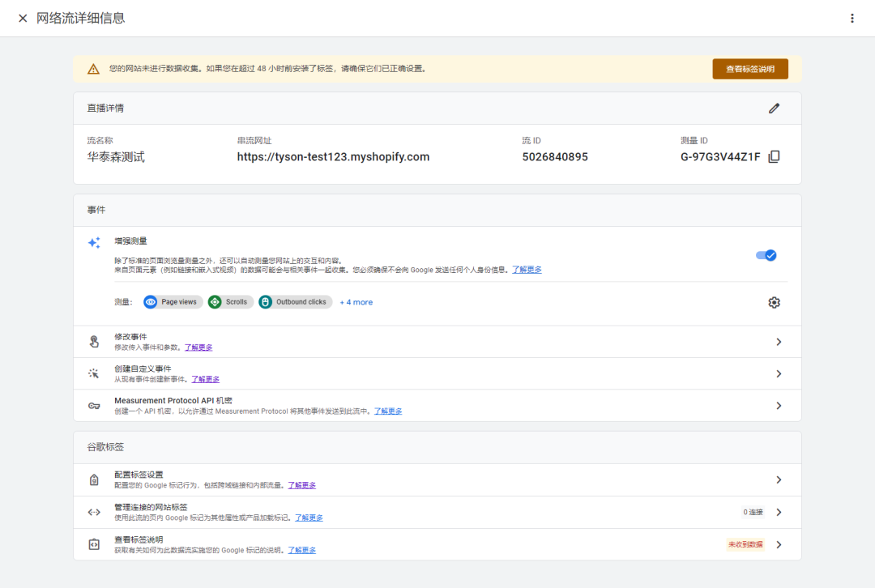This screenshot has width=875, height=588.
Task: Show the + 4 more measurements
Action: click(356, 302)
